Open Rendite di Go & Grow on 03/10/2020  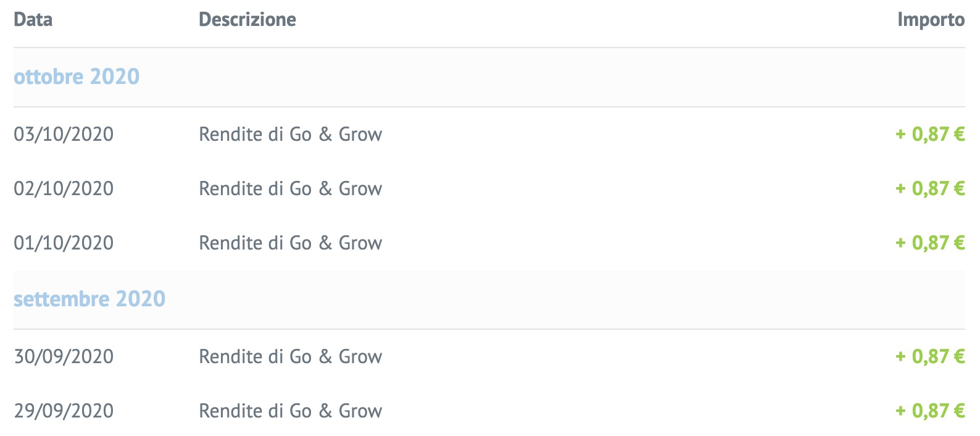(x=290, y=134)
